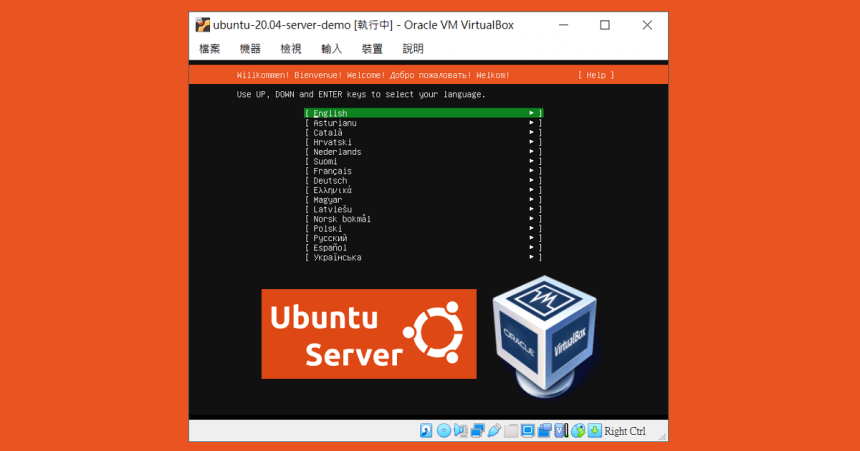Click the [ Help ] button in installer
Image resolution: width=860 pixels, height=451 pixels.
(x=596, y=75)
